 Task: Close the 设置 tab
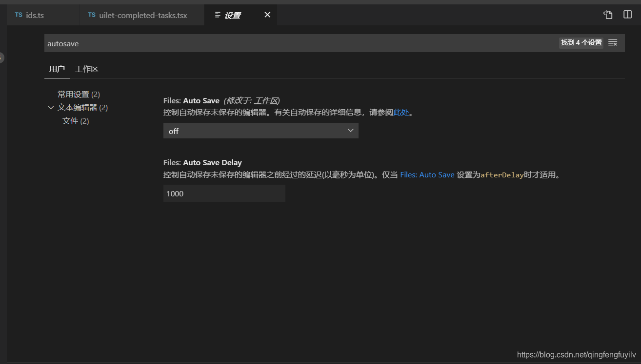point(267,15)
